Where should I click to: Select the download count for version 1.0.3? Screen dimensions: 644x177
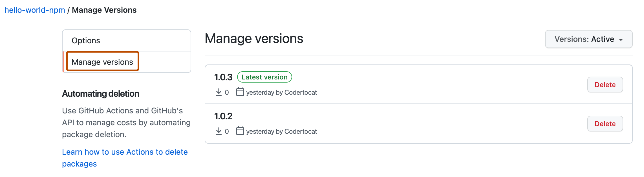227,92
